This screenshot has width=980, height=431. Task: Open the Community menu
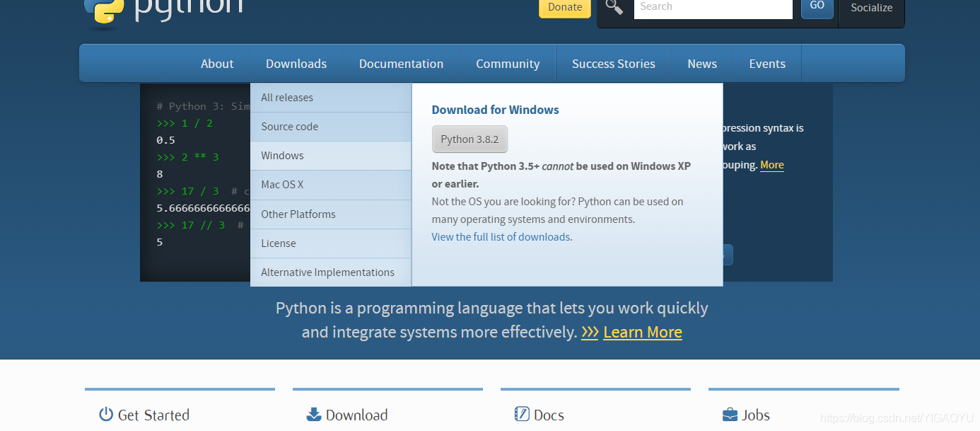coord(508,64)
